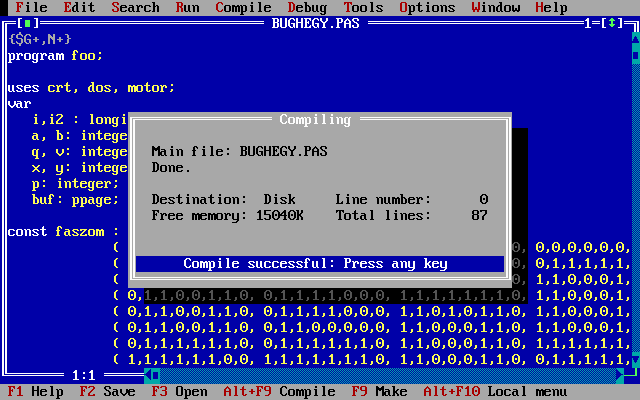Click 'Main file: BUGHEGY.PAS' text

tap(239, 151)
